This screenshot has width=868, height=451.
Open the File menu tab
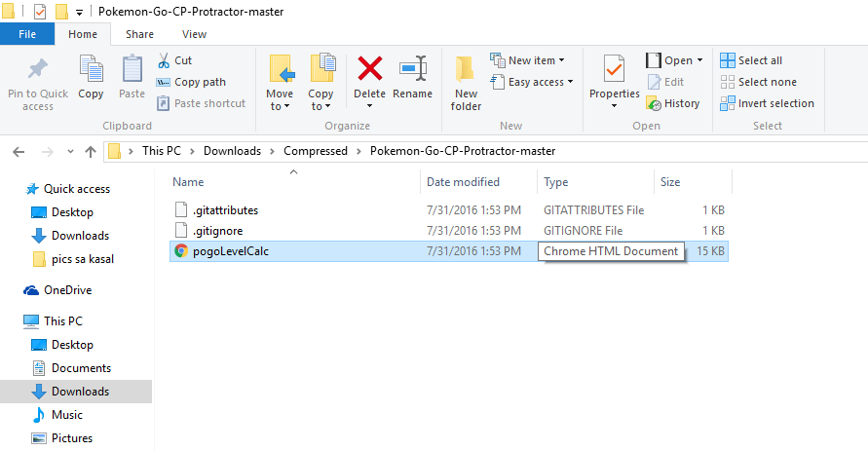click(27, 34)
